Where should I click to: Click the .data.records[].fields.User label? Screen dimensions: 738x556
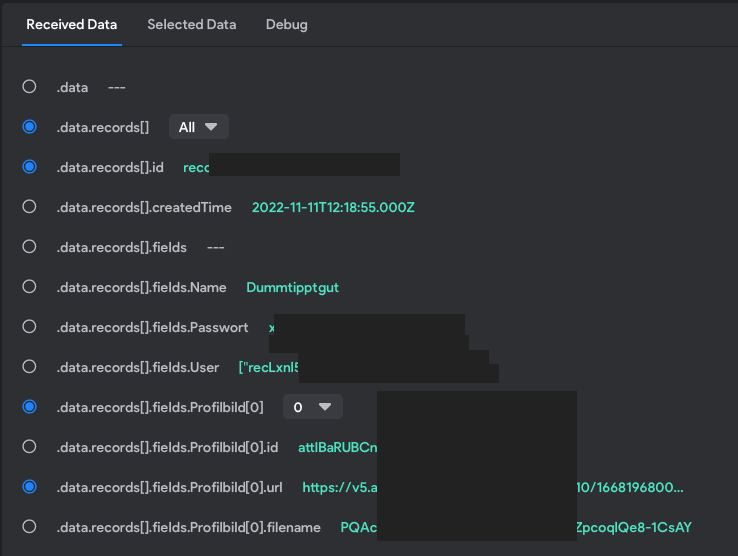[137, 368]
